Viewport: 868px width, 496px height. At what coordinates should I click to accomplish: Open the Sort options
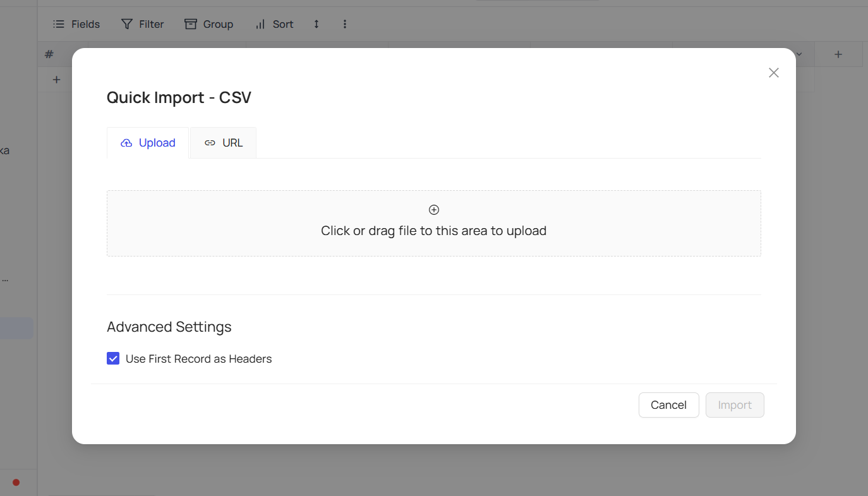tap(274, 24)
